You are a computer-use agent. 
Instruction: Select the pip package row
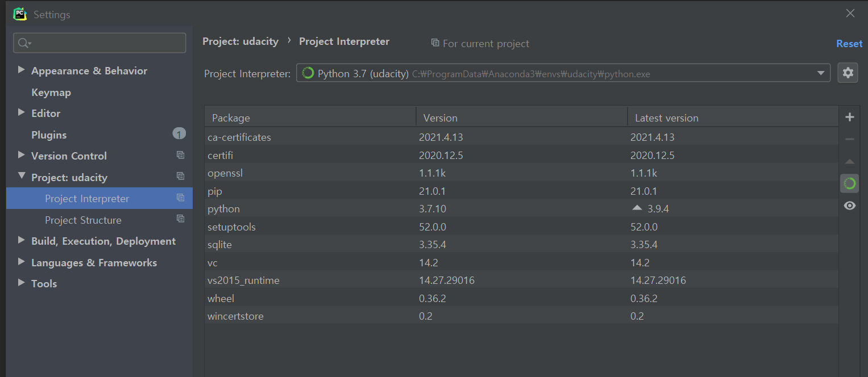point(521,191)
